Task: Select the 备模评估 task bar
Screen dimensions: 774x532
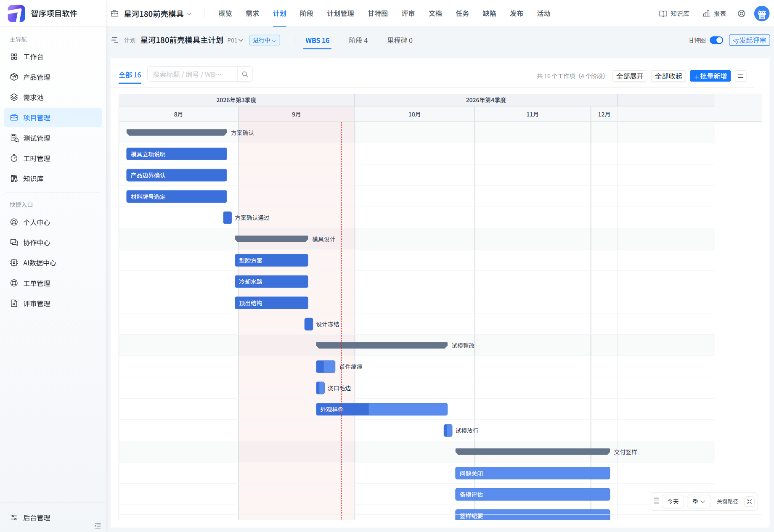Action: [x=533, y=494]
